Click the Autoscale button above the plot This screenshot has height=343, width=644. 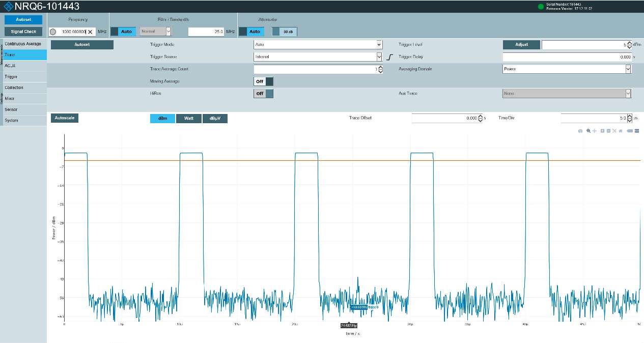click(65, 118)
